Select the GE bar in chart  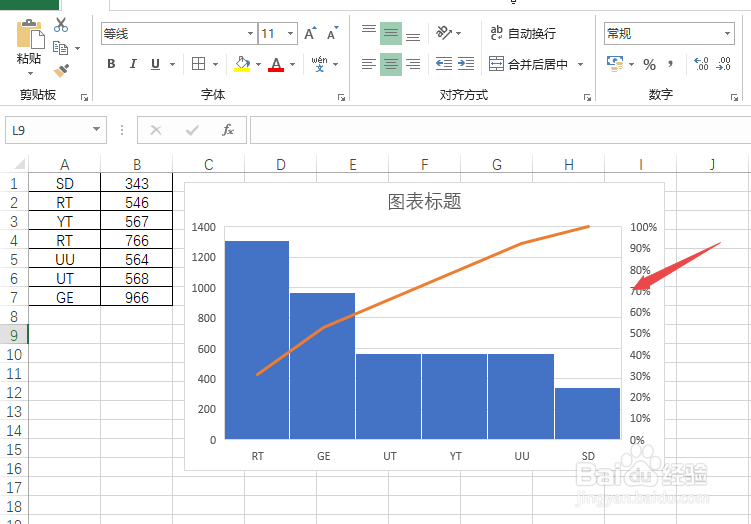point(323,366)
